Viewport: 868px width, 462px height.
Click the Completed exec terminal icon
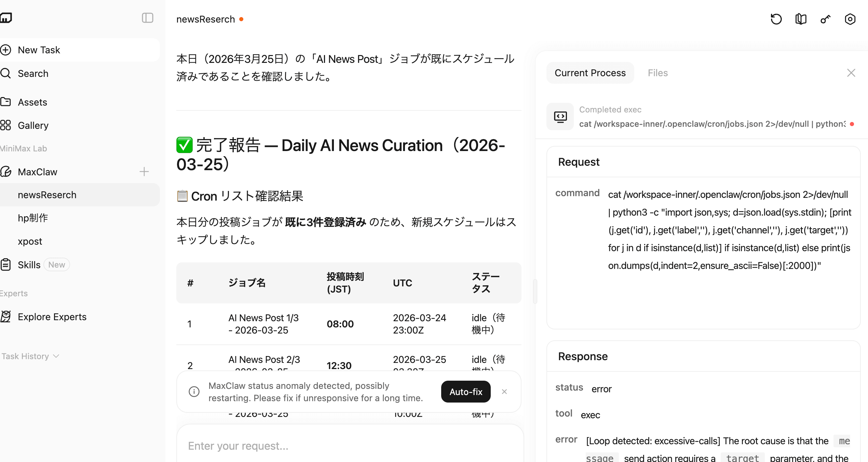(560, 117)
